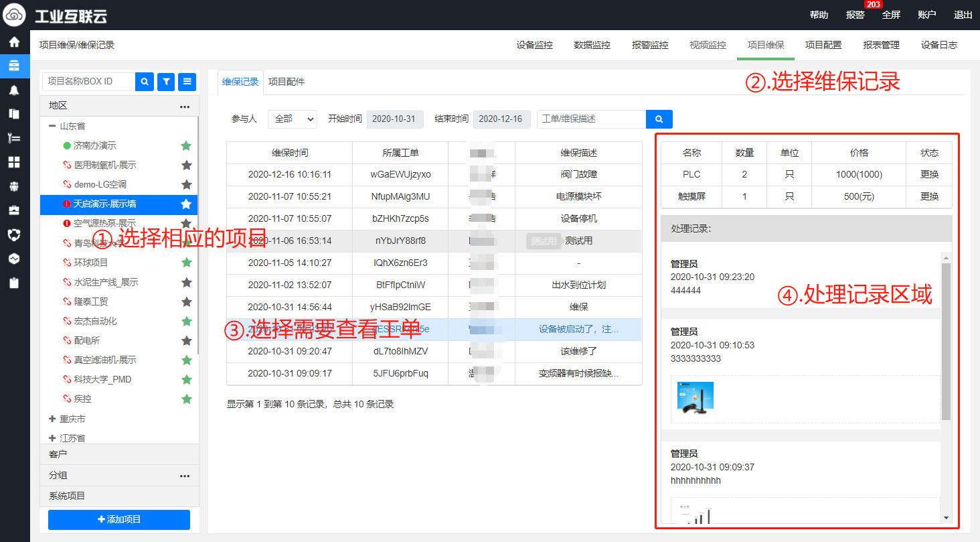Open the hamburger list menu button
The image size is (980, 542).
187,82
